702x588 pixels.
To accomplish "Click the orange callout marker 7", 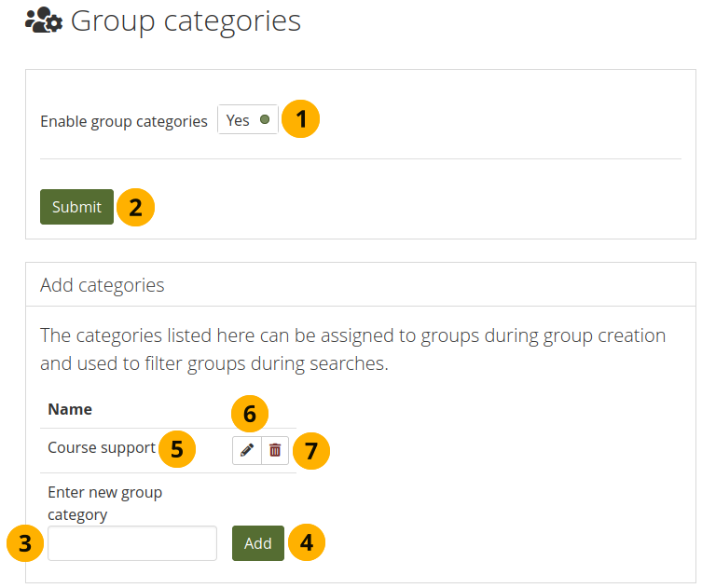I will [311, 451].
